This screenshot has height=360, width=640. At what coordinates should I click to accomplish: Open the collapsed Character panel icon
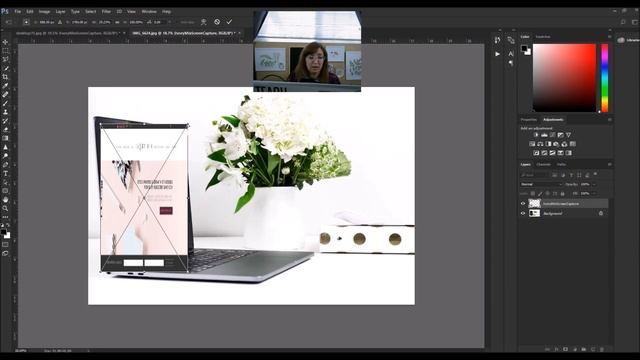[x=511, y=53]
